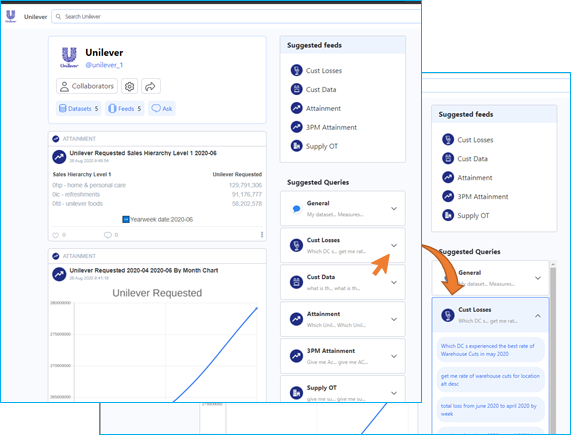Select the 0ic - refreshments row

pos(157,194)
